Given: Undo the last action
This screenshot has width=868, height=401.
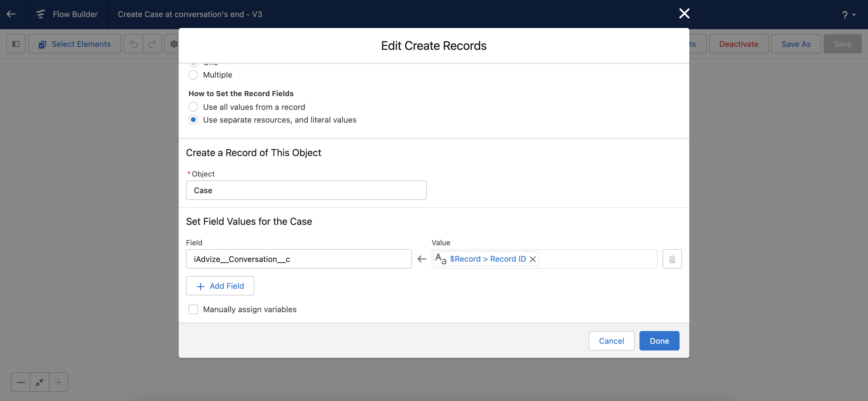Looking at the screenshot, I should click(133, 44).
